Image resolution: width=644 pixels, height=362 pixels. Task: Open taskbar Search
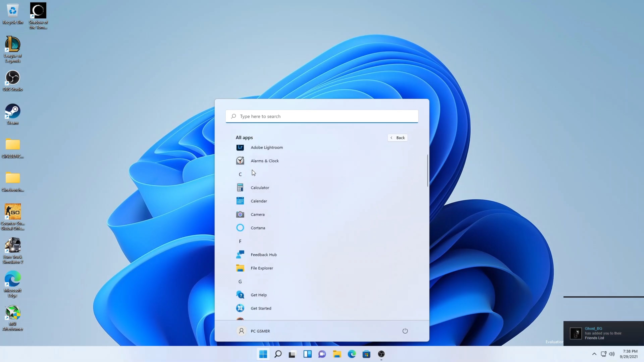(x=278, y=354)
